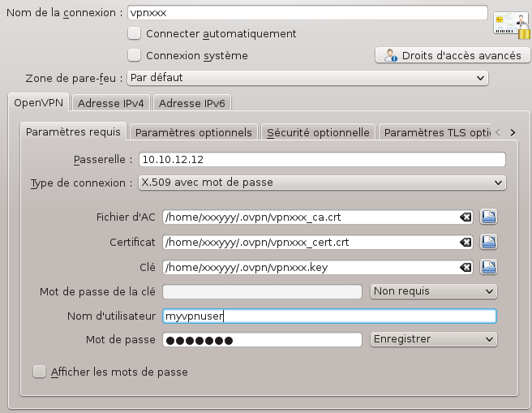532x413 pixels.
Task: Click the Nom d'utilisateur field
Action: (x=329, y=316)
